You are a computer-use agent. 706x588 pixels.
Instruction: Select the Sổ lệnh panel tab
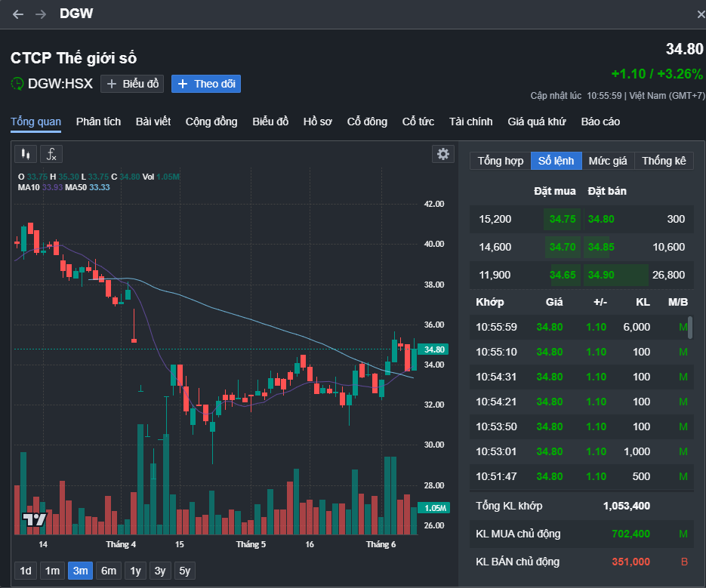click(556, 161)
